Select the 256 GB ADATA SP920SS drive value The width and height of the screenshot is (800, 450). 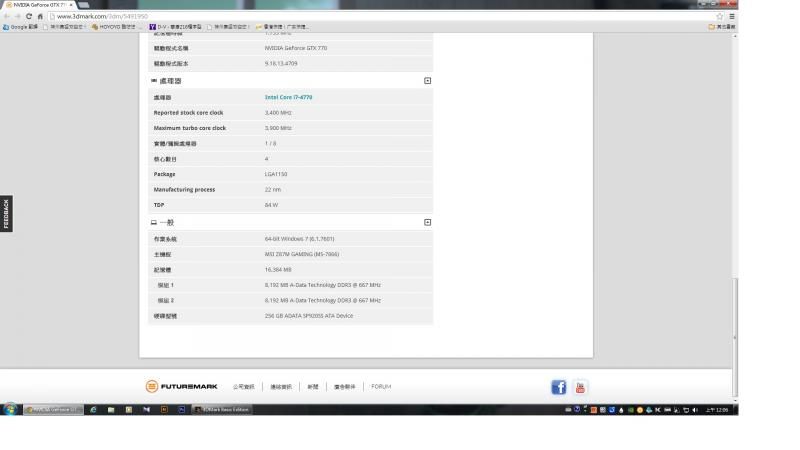[309, 316]
